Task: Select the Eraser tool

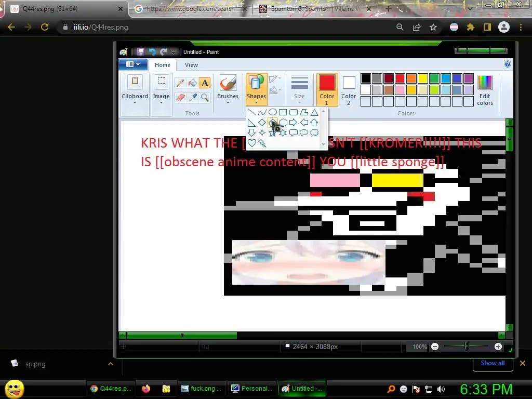Action: pyautogui.click(x=180, y=98)
